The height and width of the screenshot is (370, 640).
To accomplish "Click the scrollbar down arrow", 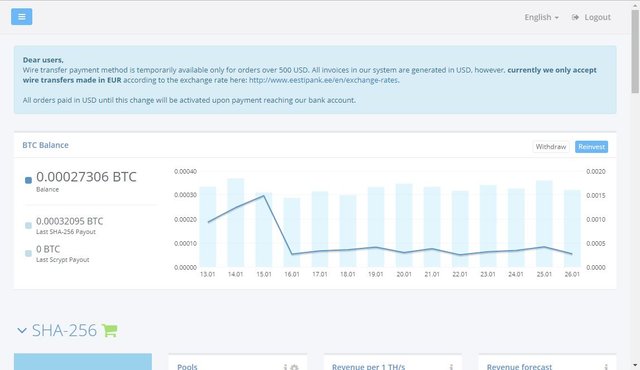I will point(635,366).
